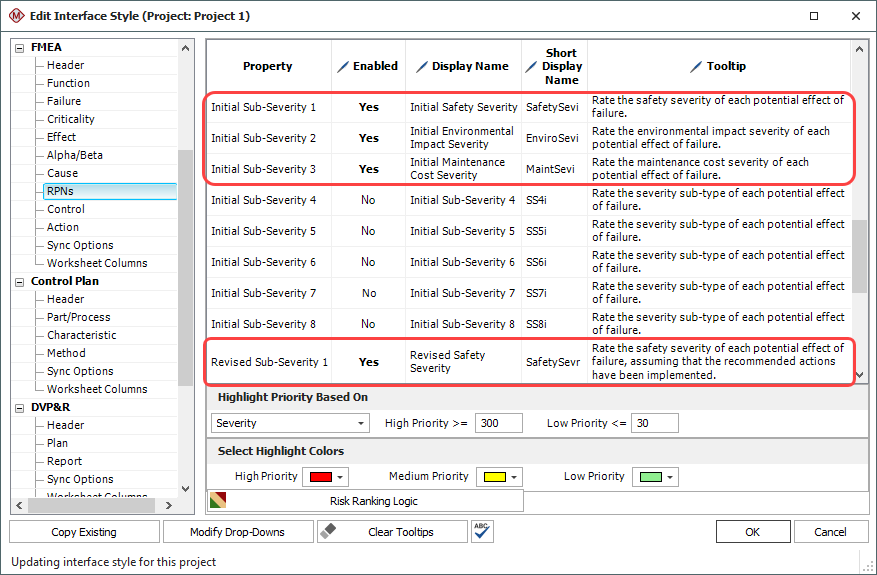Click the High Priority threshold input field
The height and width of the screenshot is (575, 877).
[499, 423]
